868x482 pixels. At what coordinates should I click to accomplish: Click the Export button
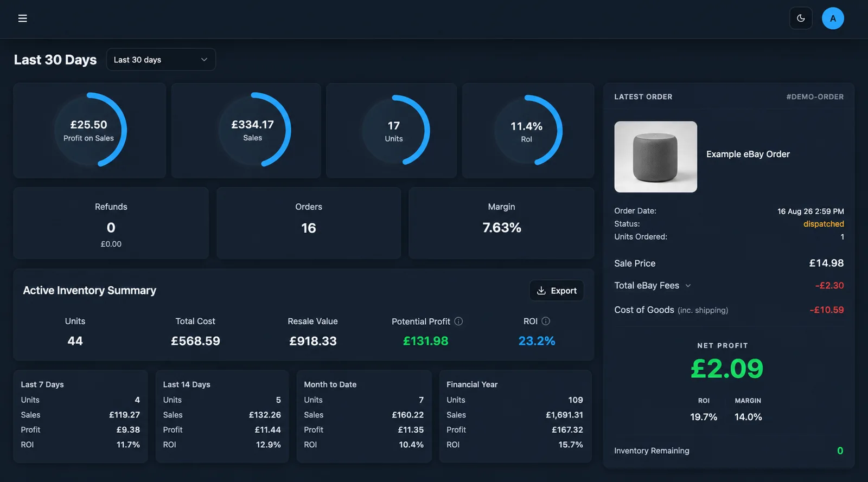[557, 291]
